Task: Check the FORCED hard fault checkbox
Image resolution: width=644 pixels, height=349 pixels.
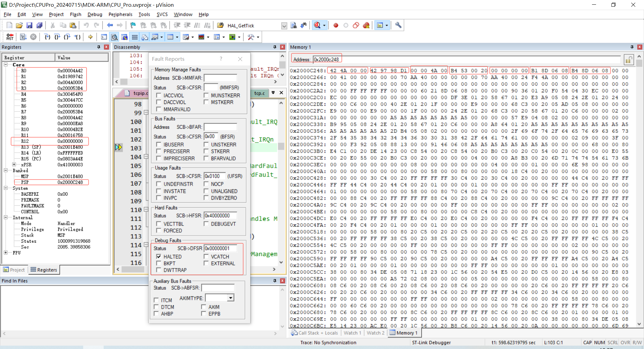Action: click(159, 231)
